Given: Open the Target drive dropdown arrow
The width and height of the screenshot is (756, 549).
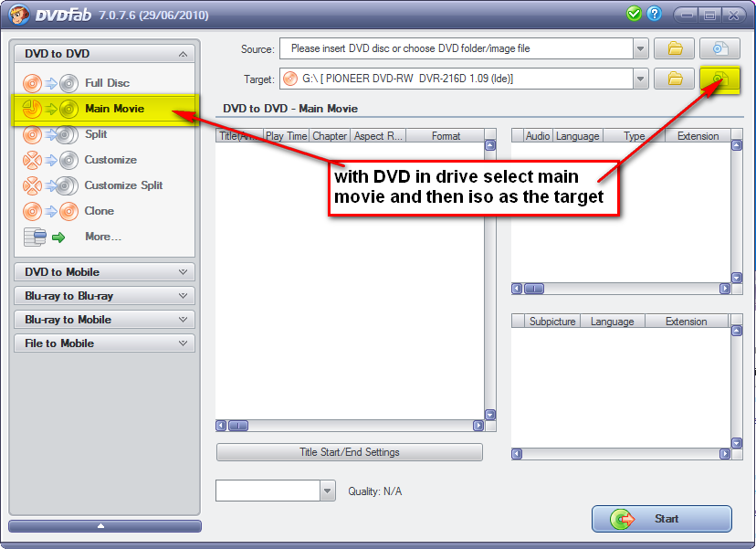Looking at the screenshot, I should 640,79.
